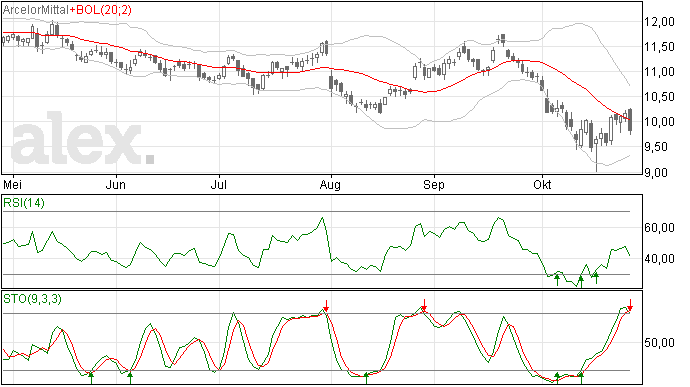The width and height of the screenshot is (690, 387).
Task: Click the ArcelorMittal chart title
Action: point(36,10)
